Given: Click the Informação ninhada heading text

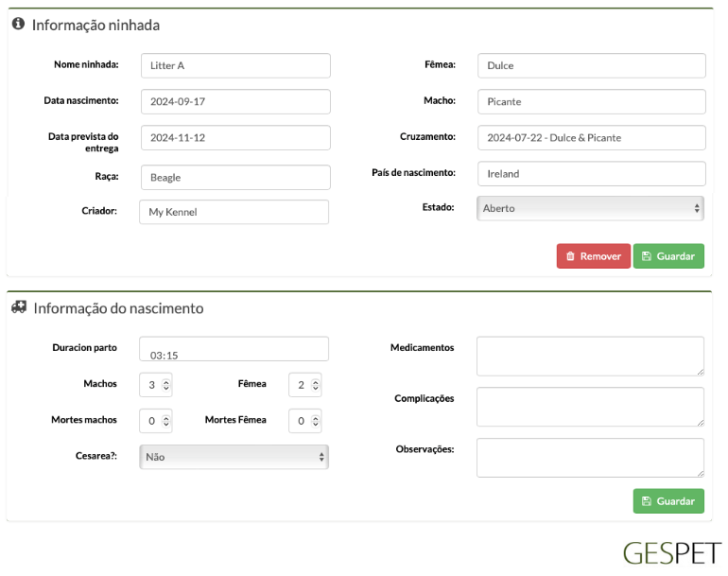Looking at the screenshot, I should [x=95, y=26].
